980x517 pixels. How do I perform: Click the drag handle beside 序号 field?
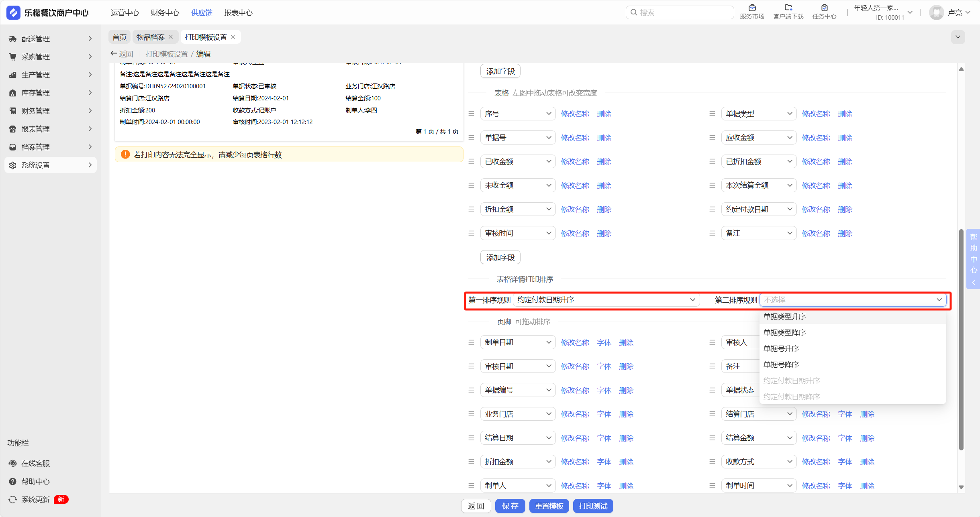click(x=472, y=114)
